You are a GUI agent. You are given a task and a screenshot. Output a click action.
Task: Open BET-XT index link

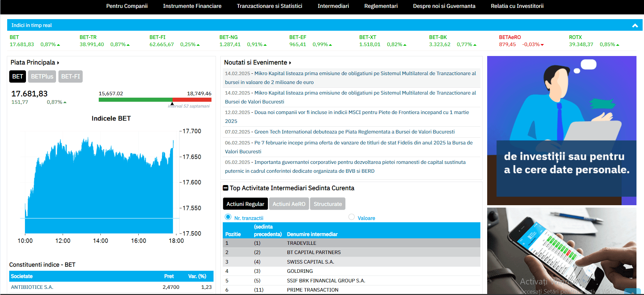click(x=368, y=37)
